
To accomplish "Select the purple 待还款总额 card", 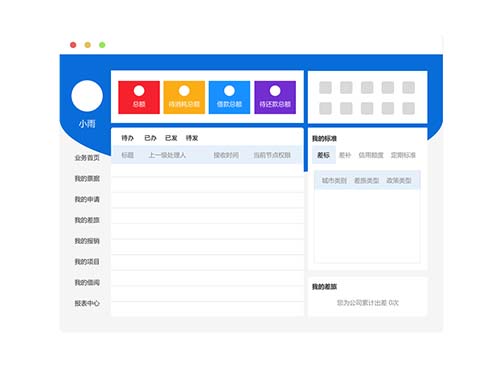I will [x=275, y=97].
